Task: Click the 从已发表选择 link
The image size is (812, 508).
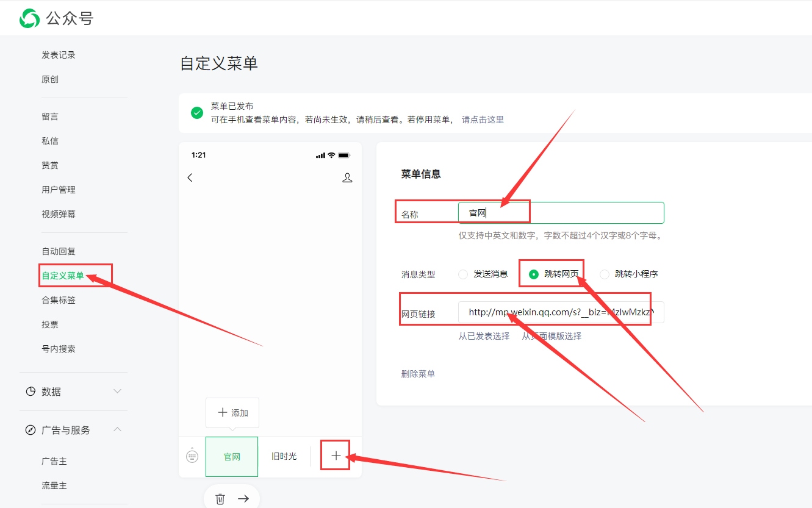Action: point(484,336)
